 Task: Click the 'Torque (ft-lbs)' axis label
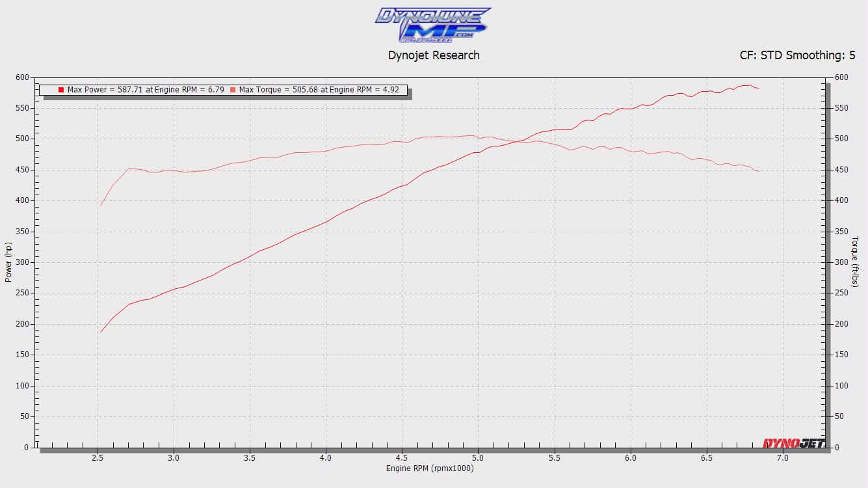point(855,262)
